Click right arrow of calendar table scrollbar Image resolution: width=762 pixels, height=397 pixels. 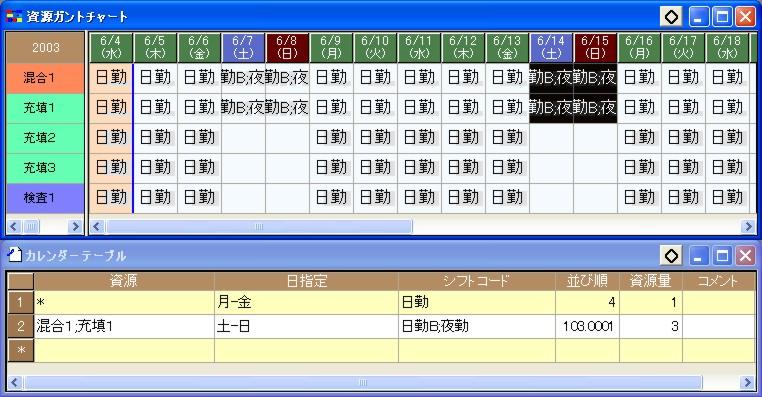[748, 382]
